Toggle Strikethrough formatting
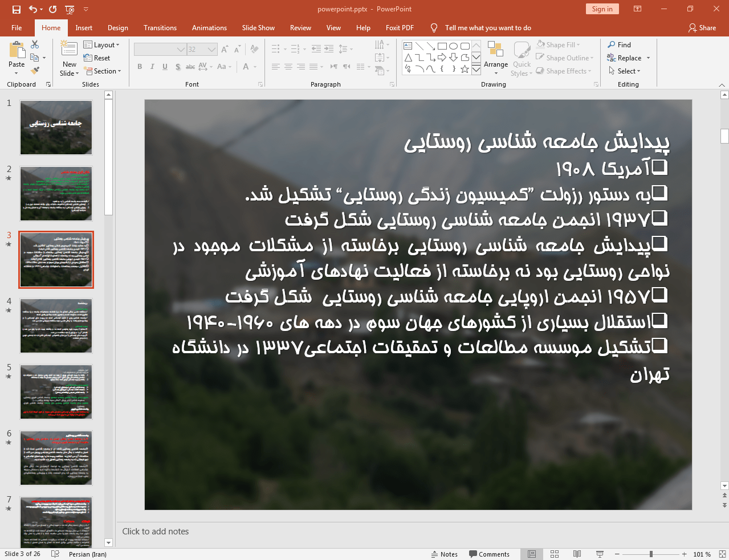 190,67
